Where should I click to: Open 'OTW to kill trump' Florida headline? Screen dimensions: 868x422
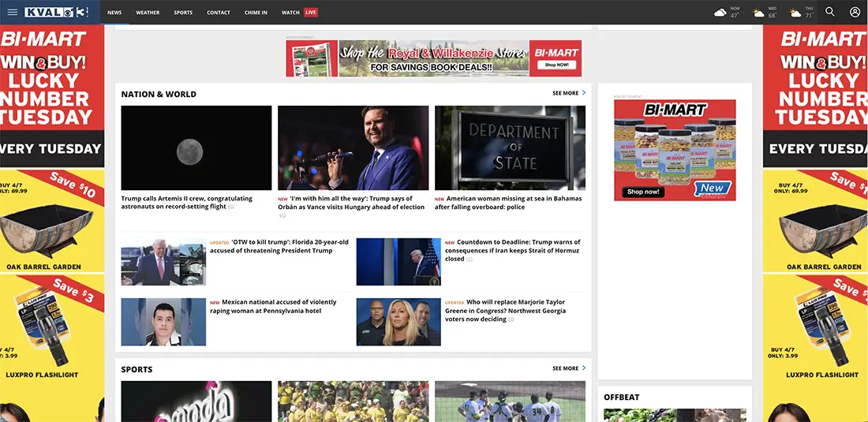(x=279, y=246)
